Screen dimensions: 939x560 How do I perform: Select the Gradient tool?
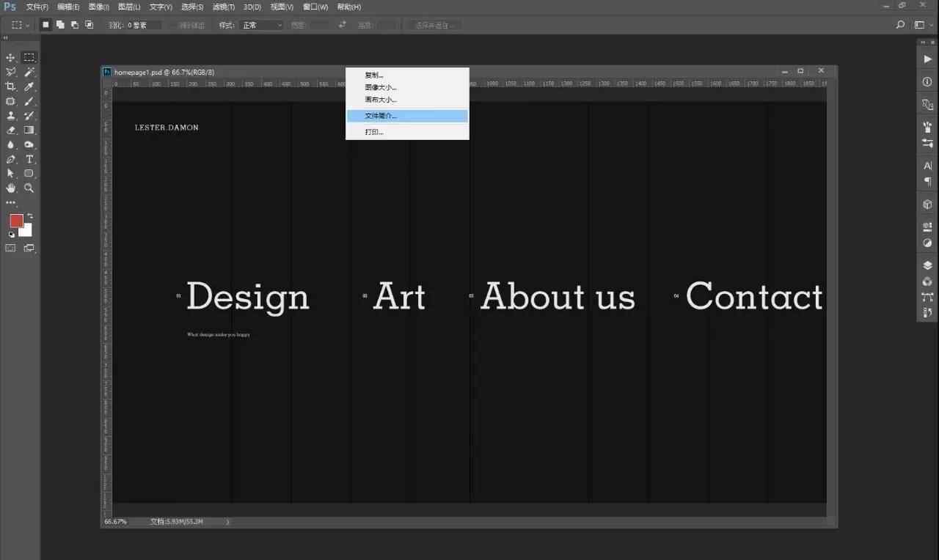[x=29, y=130]
